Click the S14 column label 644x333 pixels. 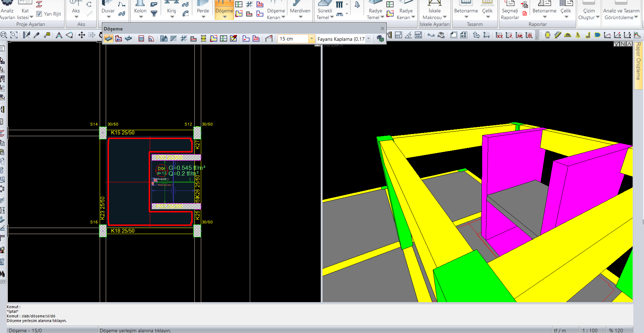pyautogui.click(x=94, y=124)
